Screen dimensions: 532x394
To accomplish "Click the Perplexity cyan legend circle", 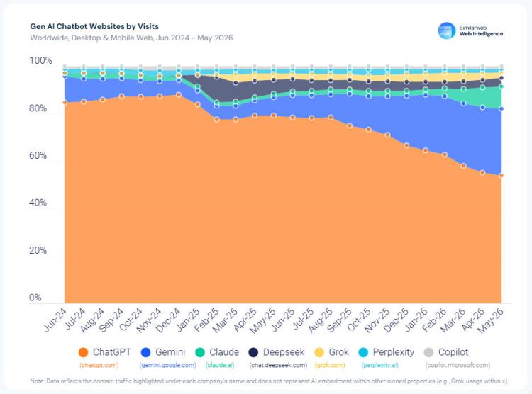I will tap(363, 352).
